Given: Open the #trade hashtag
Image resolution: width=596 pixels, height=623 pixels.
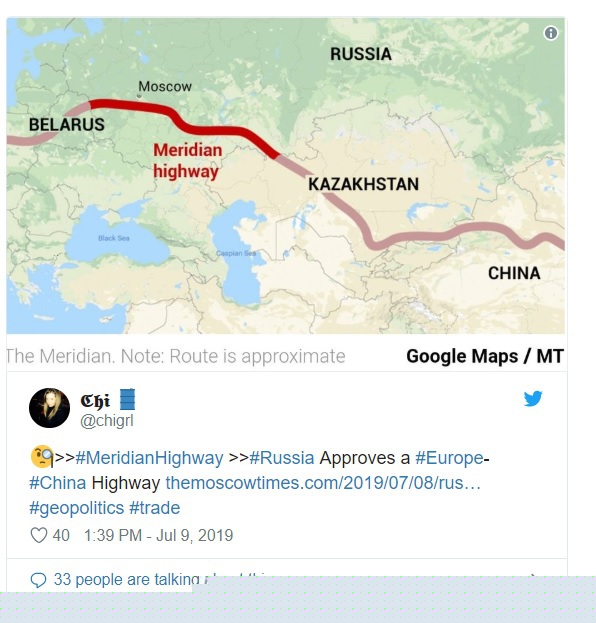Looking at the screenshot, I should point(155,508).
